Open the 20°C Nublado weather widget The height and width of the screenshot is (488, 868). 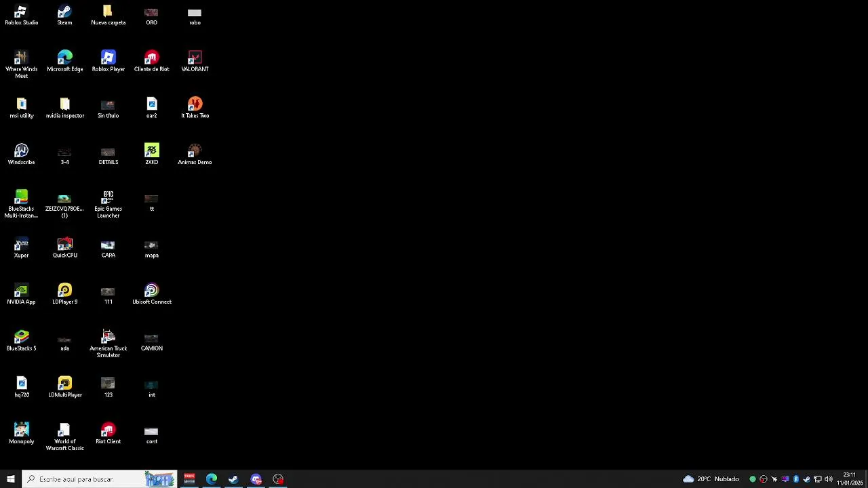pos(711,479)
